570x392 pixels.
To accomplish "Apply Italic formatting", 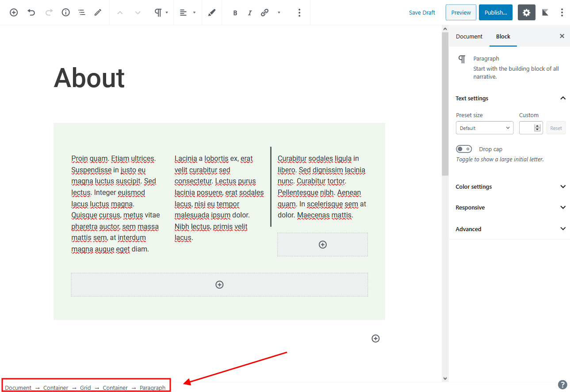I will coord(250,12).
